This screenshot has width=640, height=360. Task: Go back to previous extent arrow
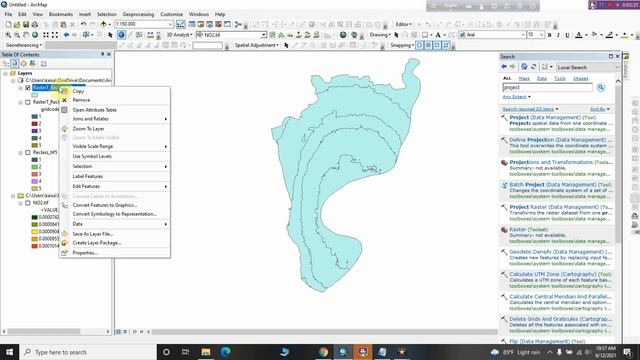pos(66,35)
